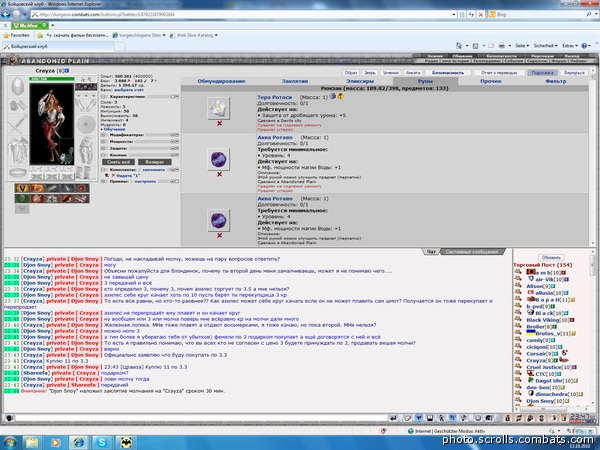Screen dimensions: 600x450
Task: Expand the Комплекты section
Action: click(104, 170)
